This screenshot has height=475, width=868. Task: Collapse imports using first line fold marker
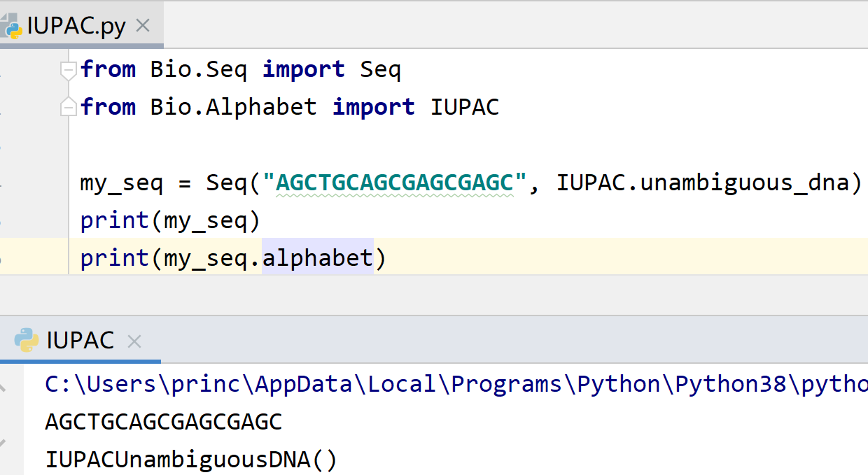click(68, 70)
